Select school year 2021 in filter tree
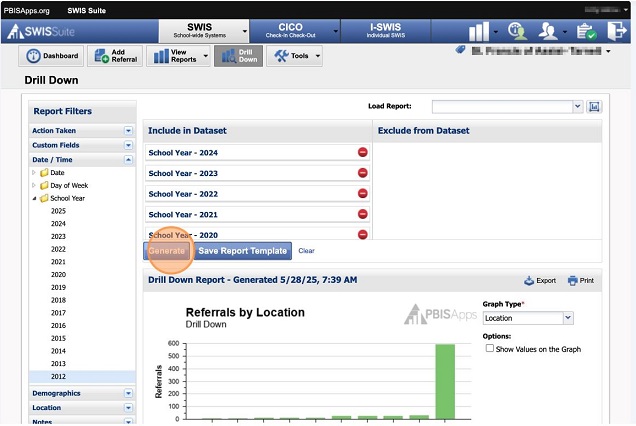Screen dimensions: 636x426 coord(58,262)
